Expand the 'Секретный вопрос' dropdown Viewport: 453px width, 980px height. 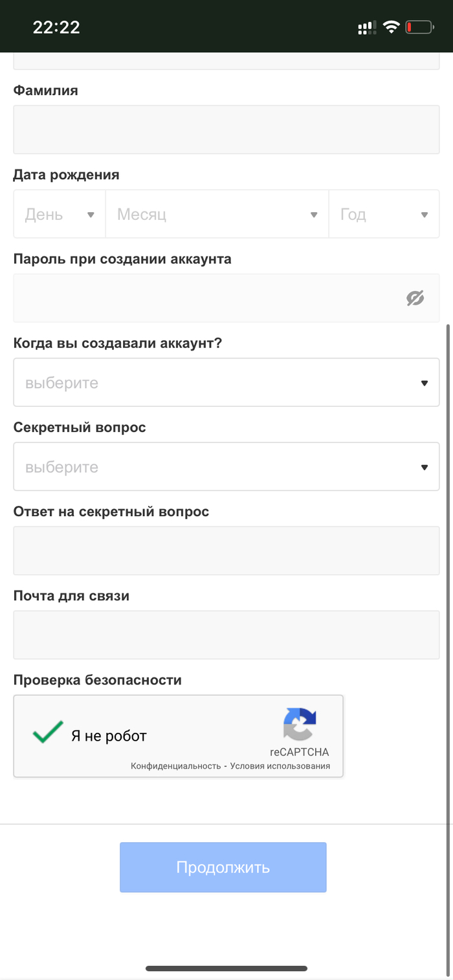coord(226,466)
